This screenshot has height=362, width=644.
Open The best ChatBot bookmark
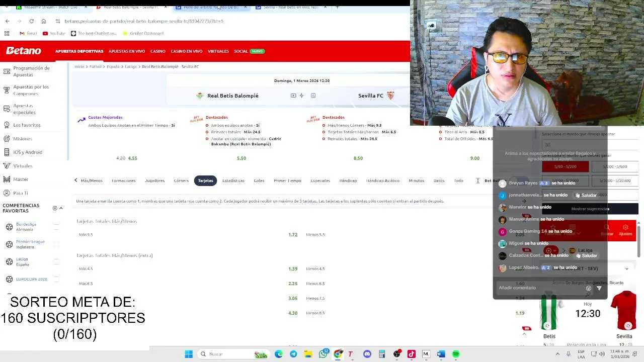click(x=94, y=33)
